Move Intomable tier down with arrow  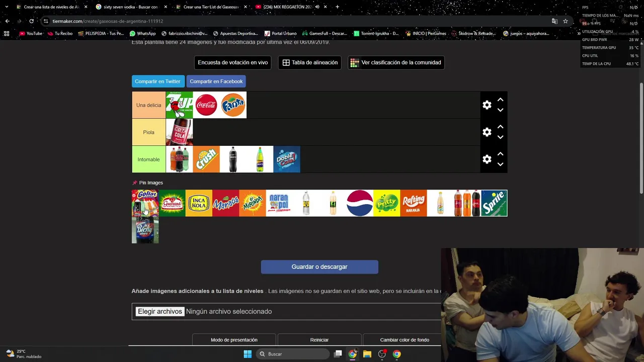pyautogui.click(x=500, y=164)
